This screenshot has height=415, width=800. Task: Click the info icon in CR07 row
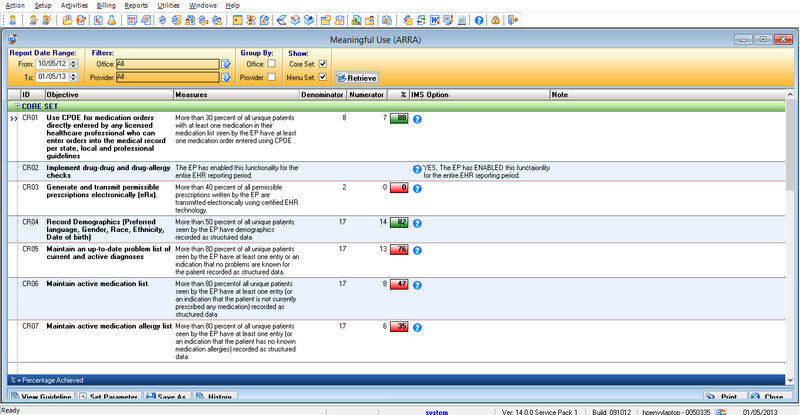417,326
